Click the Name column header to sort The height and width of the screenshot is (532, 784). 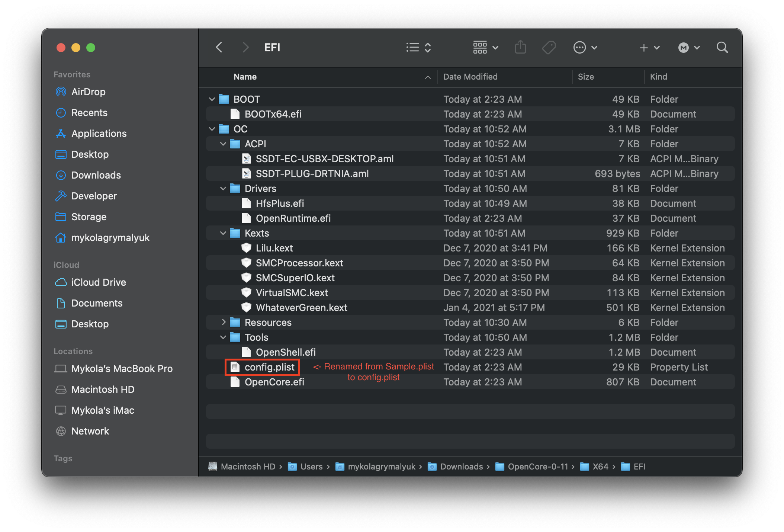pyautogui.click(x=241, y=77)
